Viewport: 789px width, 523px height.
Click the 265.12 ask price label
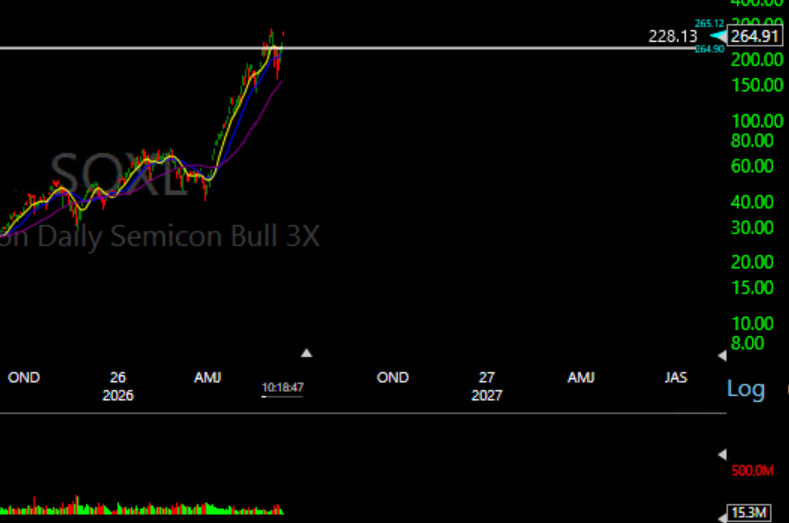709,23
